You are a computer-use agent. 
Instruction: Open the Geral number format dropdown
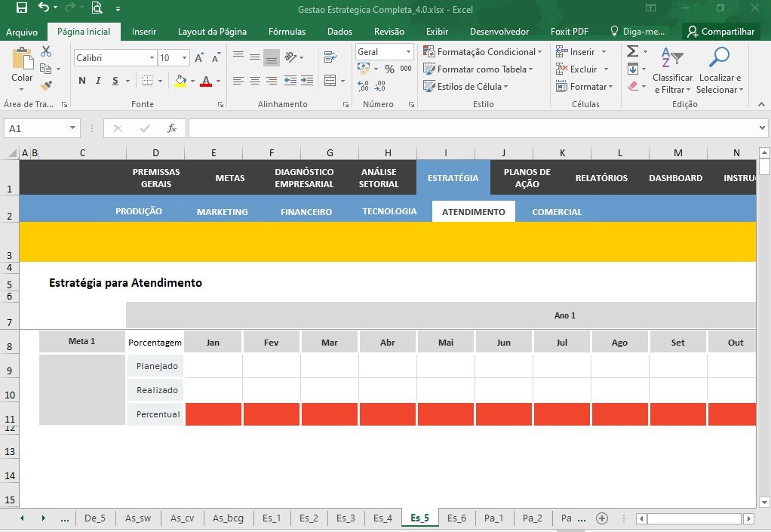[408, 51]
